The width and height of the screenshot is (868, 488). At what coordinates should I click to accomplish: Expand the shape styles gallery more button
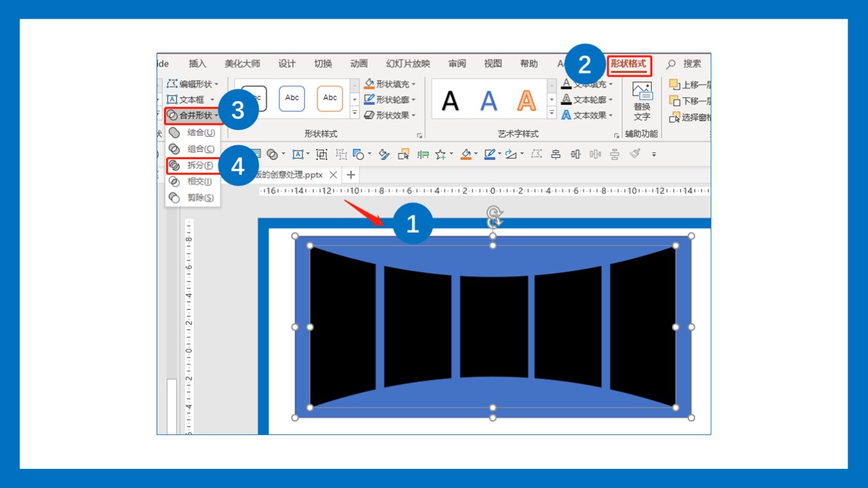click(x=354, y=113)
